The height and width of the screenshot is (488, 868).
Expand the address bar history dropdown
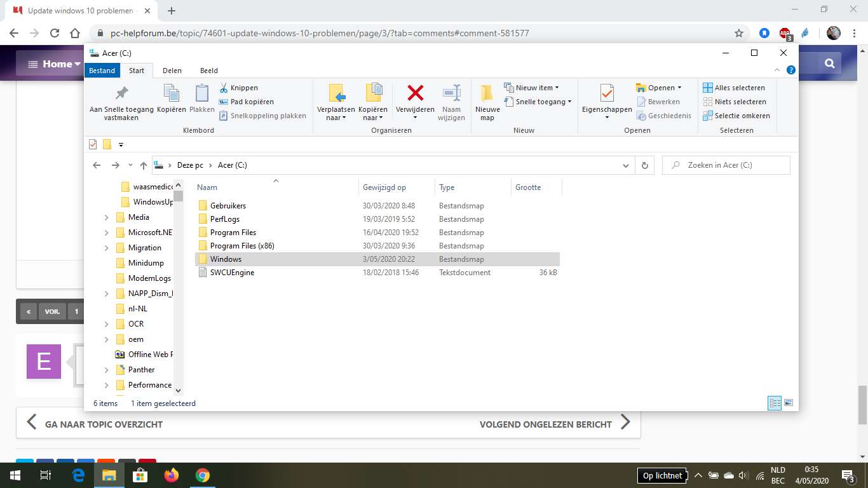[627, 165]
